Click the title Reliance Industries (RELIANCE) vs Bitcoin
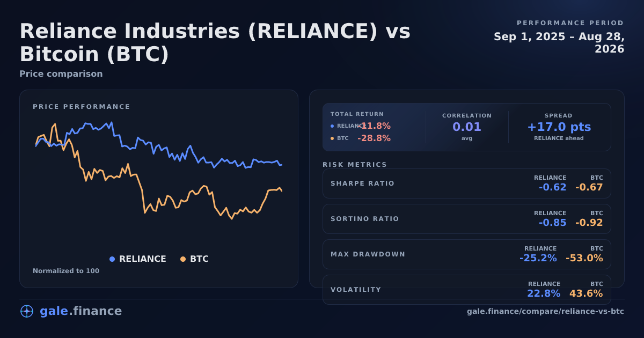This screenshot has height=338, width=644. [215, 43]
